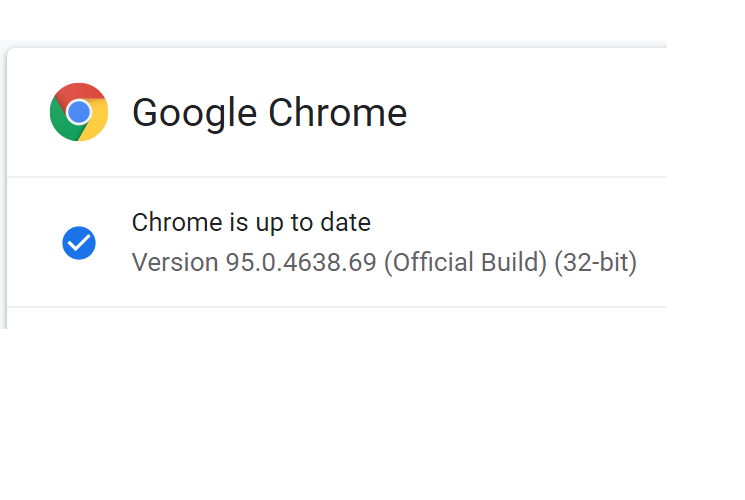Click the word "Chrome" in the heading
Viewport: 745px width, 500px height.
336,113
